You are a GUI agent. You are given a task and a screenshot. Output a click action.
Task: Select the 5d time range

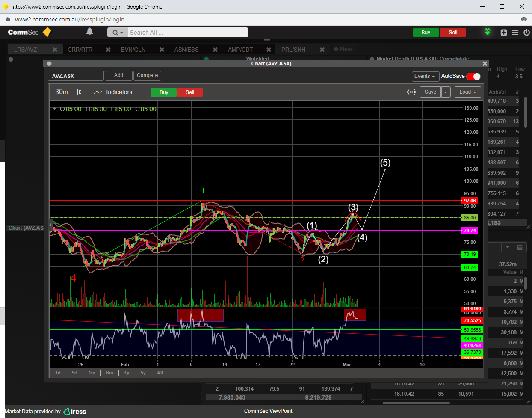tap(74, 373)
